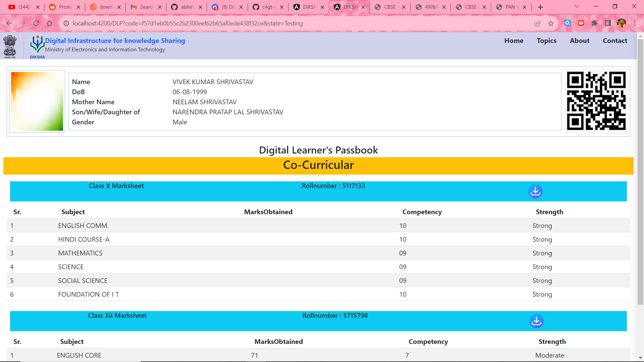Open a new browser tab
The image size is (644, 362).
[540, 7]
